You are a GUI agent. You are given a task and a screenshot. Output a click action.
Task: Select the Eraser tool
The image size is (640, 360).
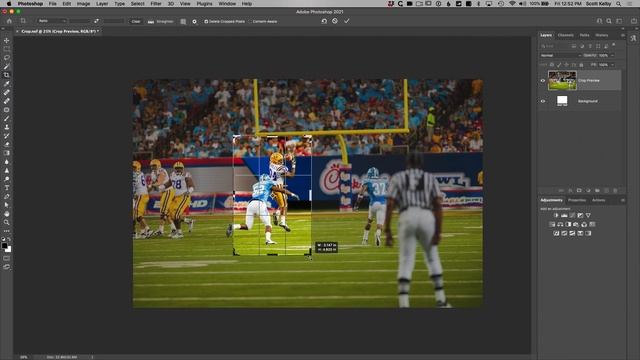click(x=7, y=144)
